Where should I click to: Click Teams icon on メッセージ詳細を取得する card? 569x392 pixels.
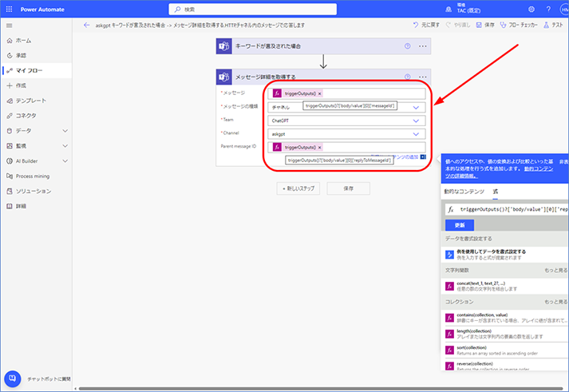(224, 77)
